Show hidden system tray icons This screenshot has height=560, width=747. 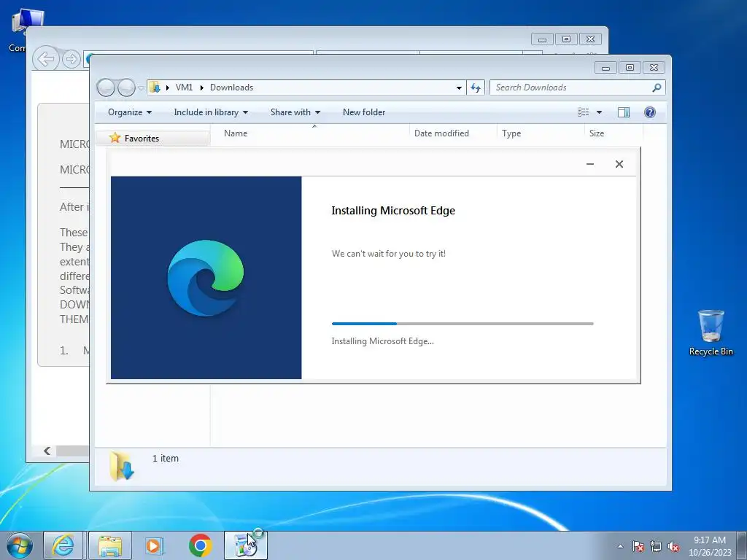point(620,546)
